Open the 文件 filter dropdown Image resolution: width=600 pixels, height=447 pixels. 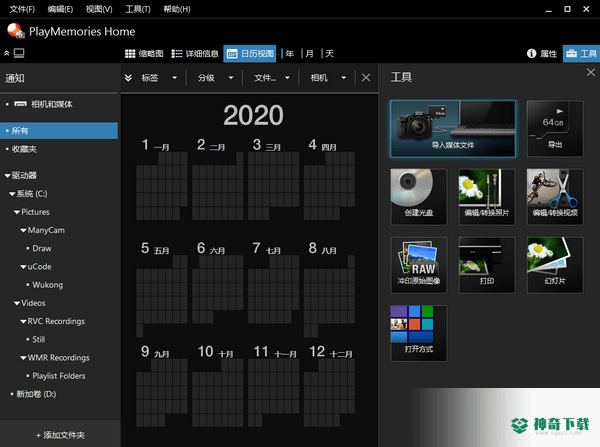tap(271, 78)
